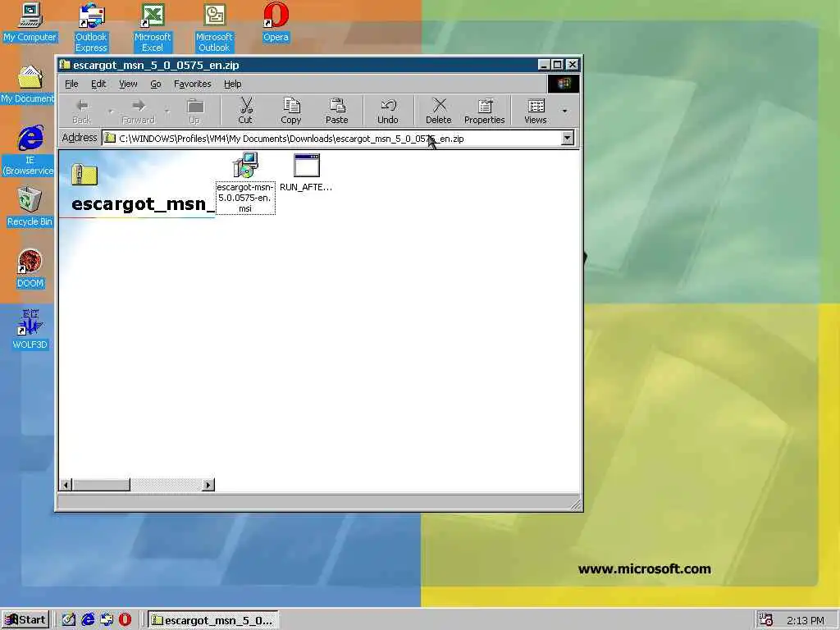Click the Opera quick launch icon
Viewport: 840px width, 630px height.
pyautogui.click(x=125, y=619)
